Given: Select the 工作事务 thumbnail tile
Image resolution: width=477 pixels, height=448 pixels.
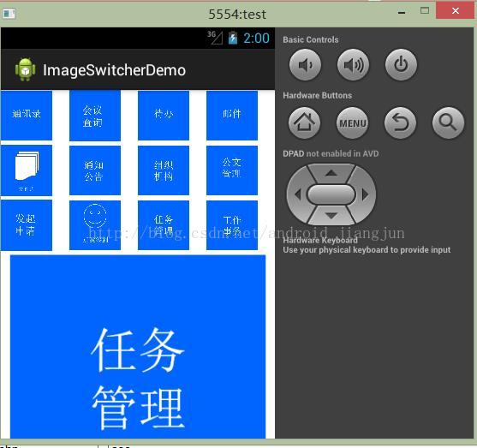Looking at the screenshot, I should click(232, 225).
